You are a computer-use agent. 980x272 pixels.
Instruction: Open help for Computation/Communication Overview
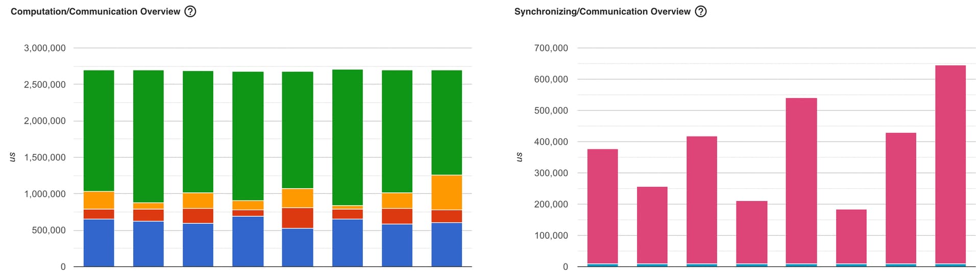click(x=190, y=11)
